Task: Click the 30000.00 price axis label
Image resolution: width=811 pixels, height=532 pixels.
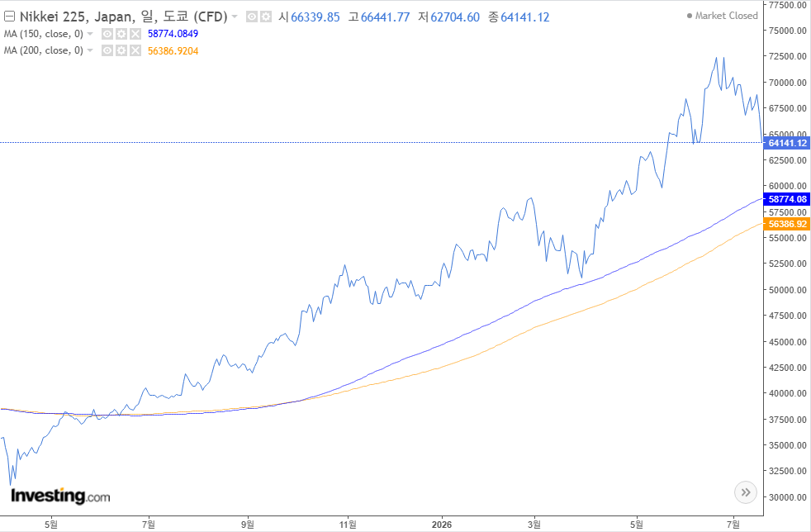Action: coord(787,497)
